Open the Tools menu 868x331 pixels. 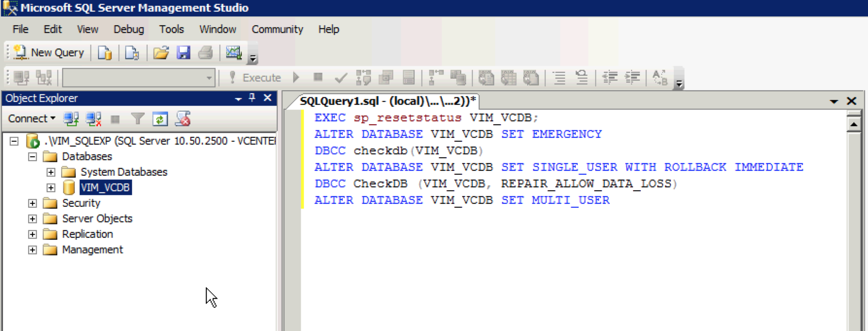(x=172, y=29)
